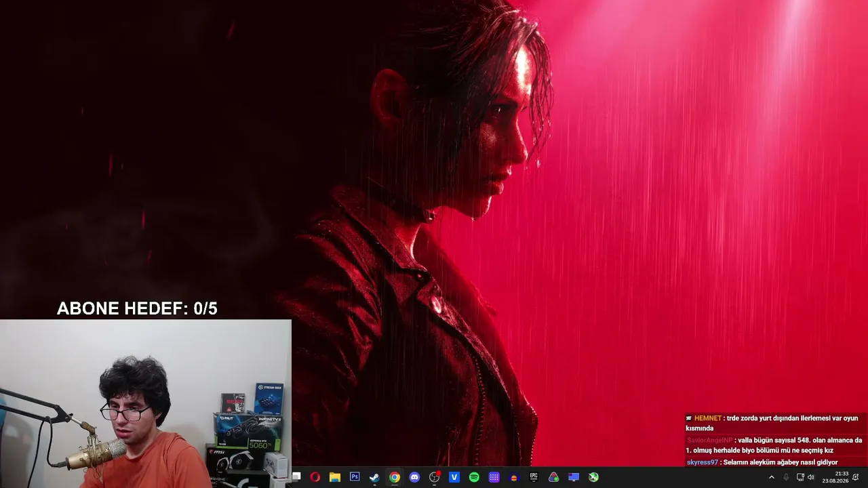Click the blue V app taskbar icon

(454, 477)
